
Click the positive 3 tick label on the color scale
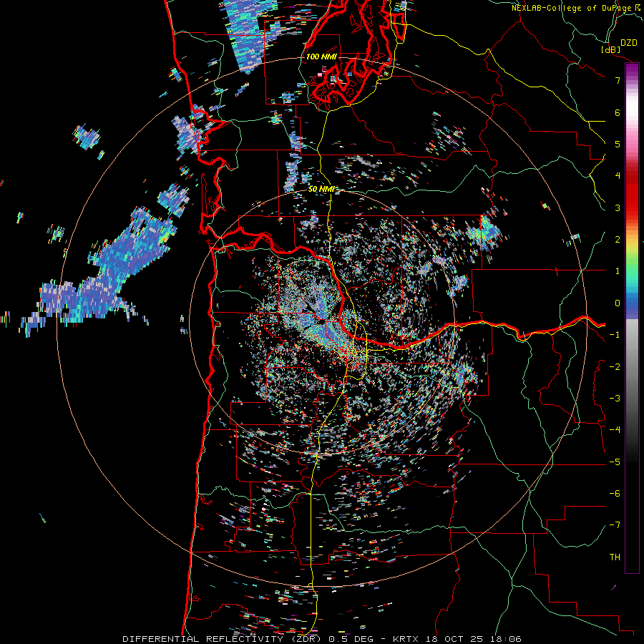click(618, 208)
